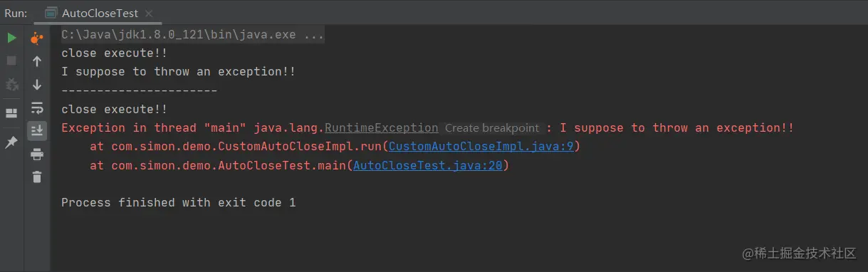Click the orange thread dump icon

click(37, 38)
